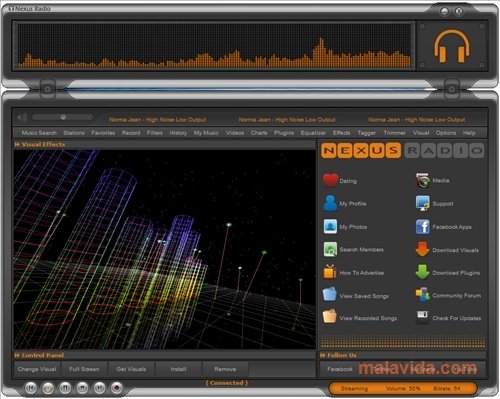Open the Plugins menu

(x=284, y=133)
